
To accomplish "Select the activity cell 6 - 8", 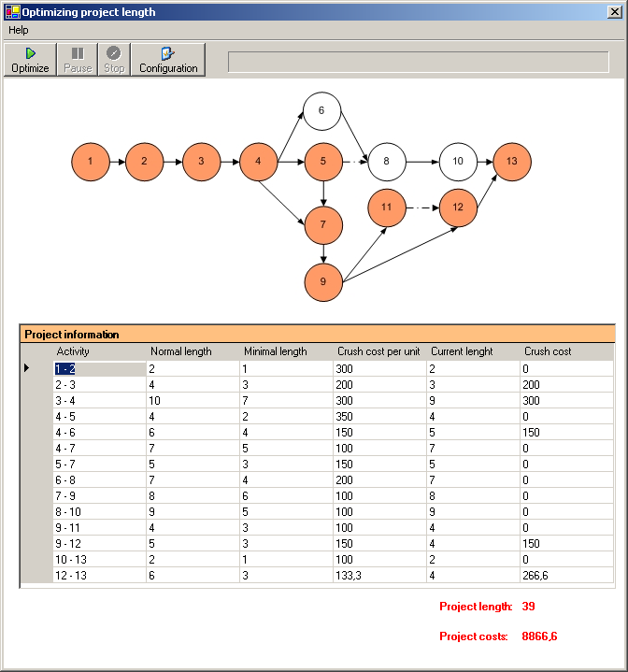I will click(x=99, y=480).
